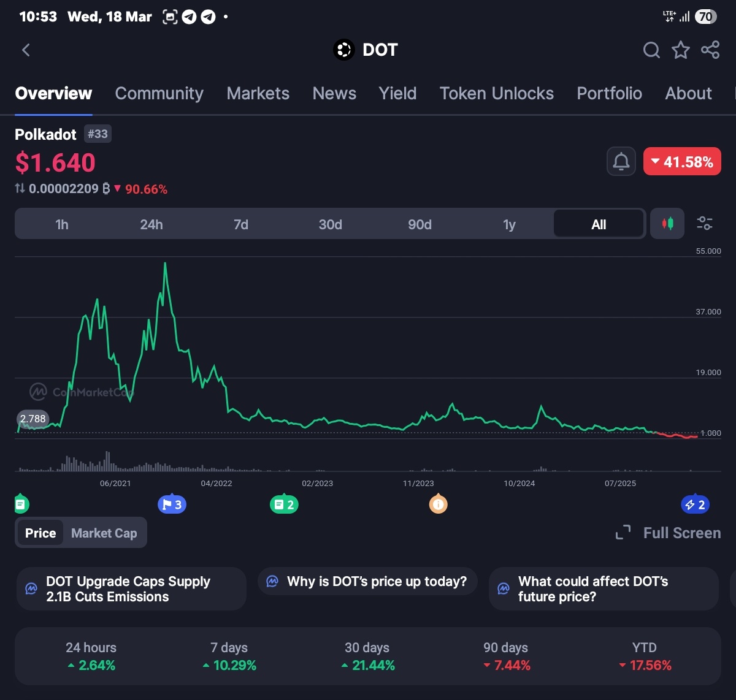
Task: Tap the 0.00002209 BTC price value
Action: pos(64,189)
